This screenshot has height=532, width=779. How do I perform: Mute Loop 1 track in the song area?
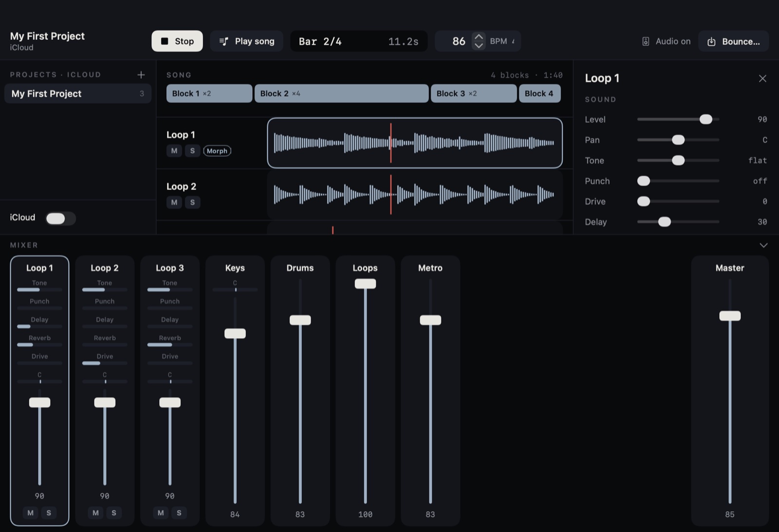(174, 151)
